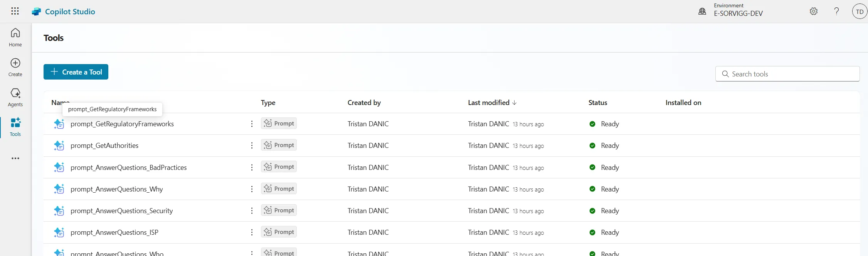This screenshot has height=256, width=868.
Task: Open more options for prompt_AnswerQuestions_Security
Action: coord(252,210)
